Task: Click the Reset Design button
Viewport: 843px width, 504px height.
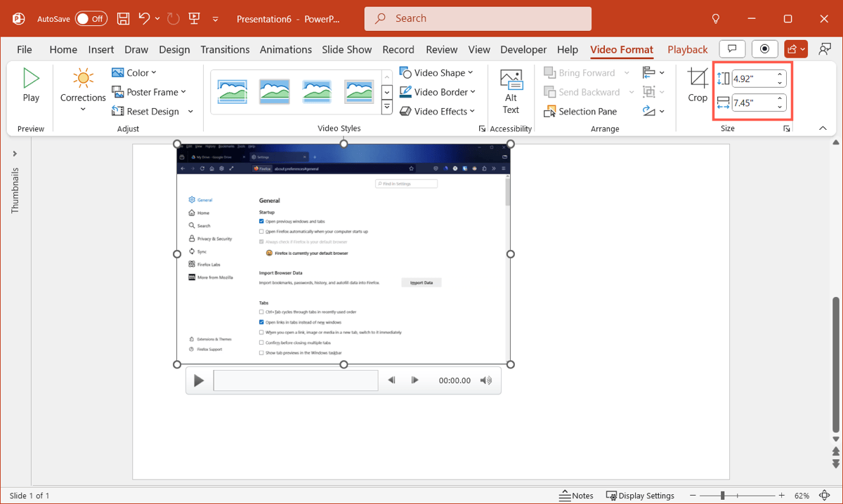Action: tap(146, 112)
